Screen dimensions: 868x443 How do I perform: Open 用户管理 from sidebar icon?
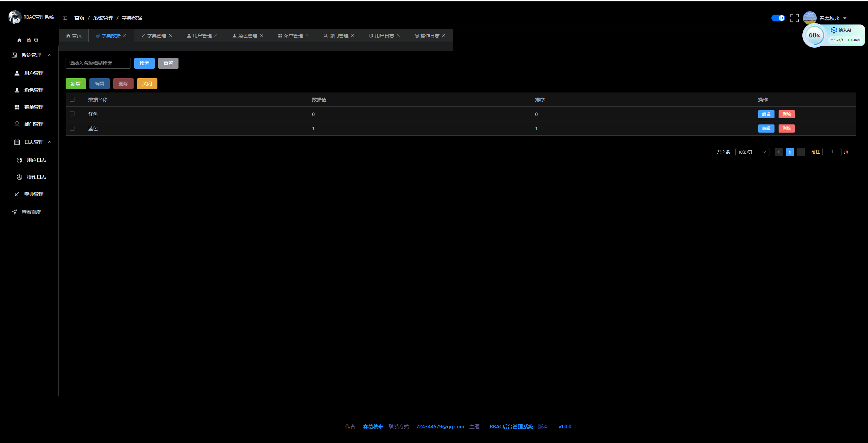[17, 73]
